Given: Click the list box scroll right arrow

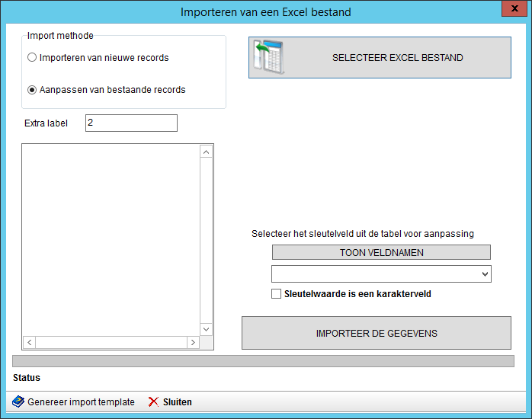Looking at the screenshot, I should [193, 342].
